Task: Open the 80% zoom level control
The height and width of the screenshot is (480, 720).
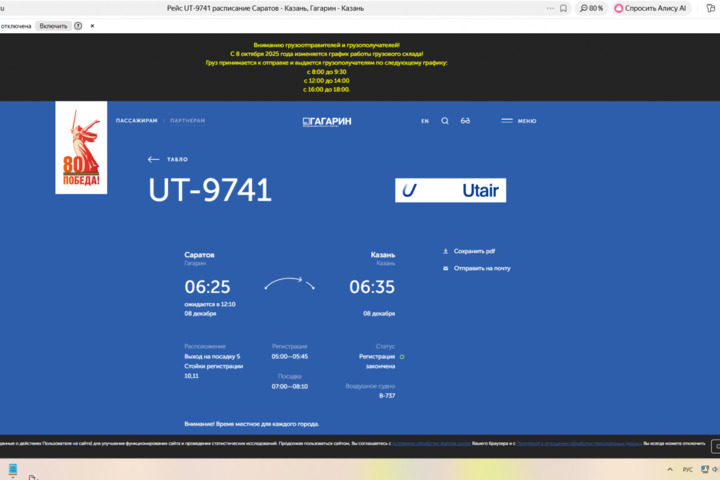Action: (x=591, y=8)
